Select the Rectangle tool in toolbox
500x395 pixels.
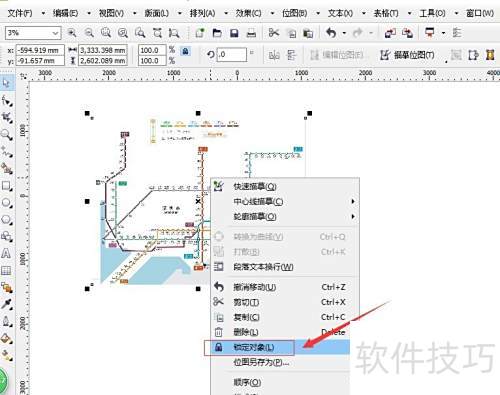pos(7,186)
